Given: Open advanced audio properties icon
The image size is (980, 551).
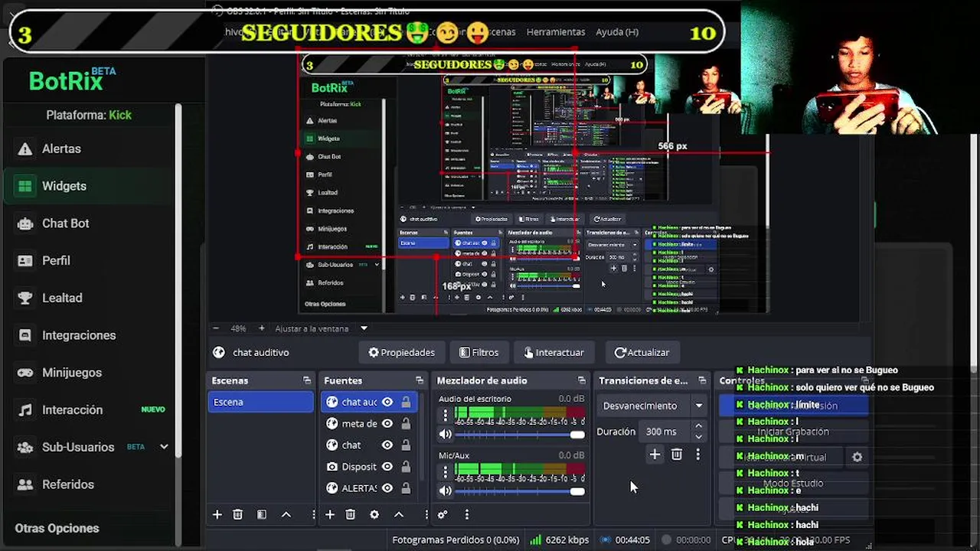Looking at the screenshot, I should (443, 514).
